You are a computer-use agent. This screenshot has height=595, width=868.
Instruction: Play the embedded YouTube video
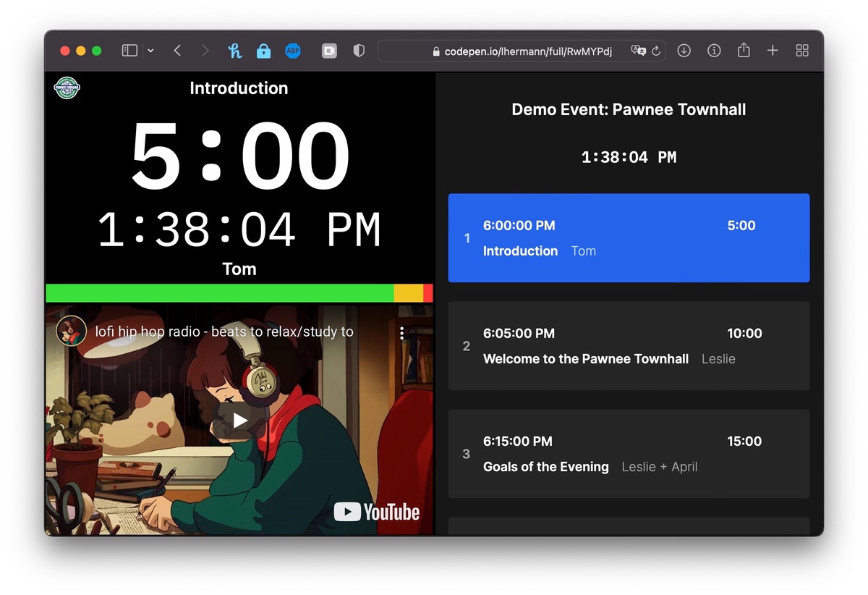coord(239,420)
